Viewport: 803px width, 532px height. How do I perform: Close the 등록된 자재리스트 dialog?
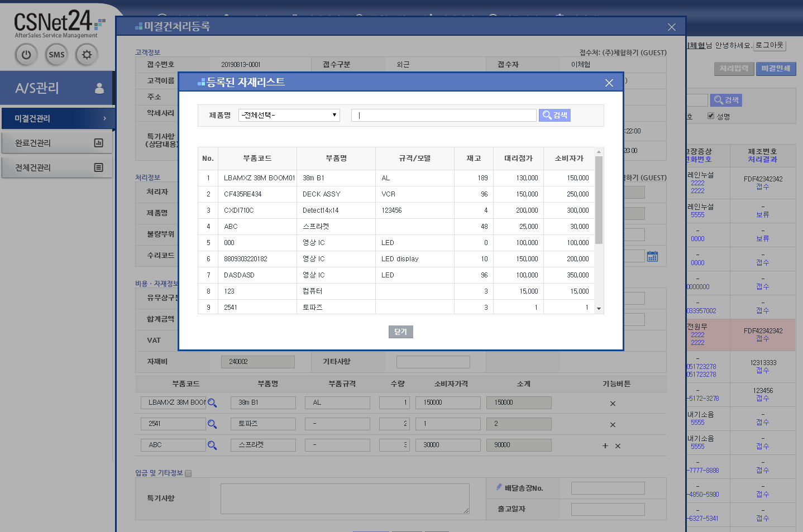609,83
